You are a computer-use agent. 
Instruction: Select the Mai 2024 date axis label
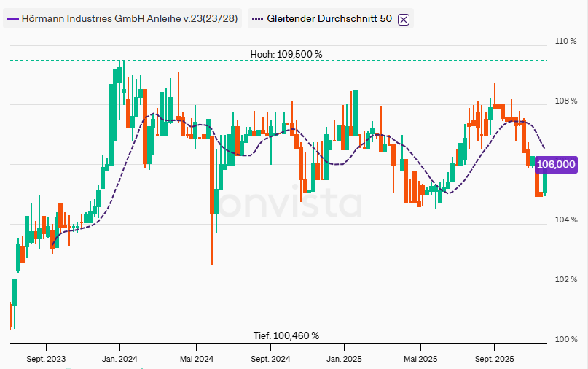[196, 359]
